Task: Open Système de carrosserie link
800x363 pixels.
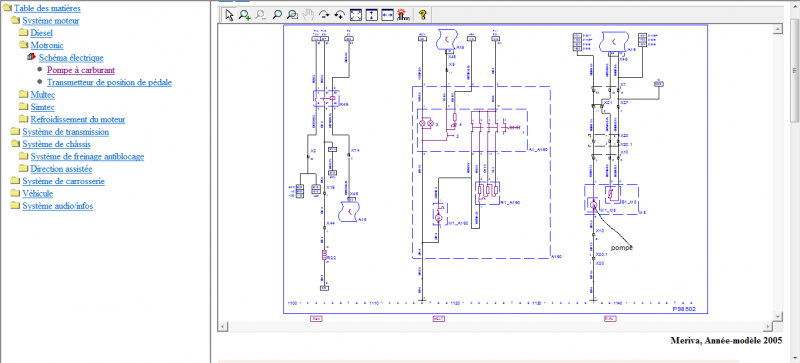Action: click(63, 181)
